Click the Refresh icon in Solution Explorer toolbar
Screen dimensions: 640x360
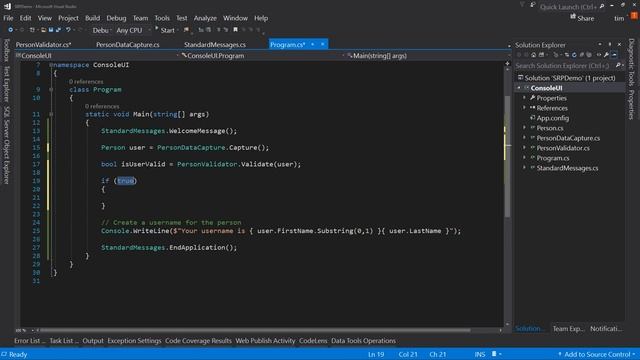click(x=574, y=55)
